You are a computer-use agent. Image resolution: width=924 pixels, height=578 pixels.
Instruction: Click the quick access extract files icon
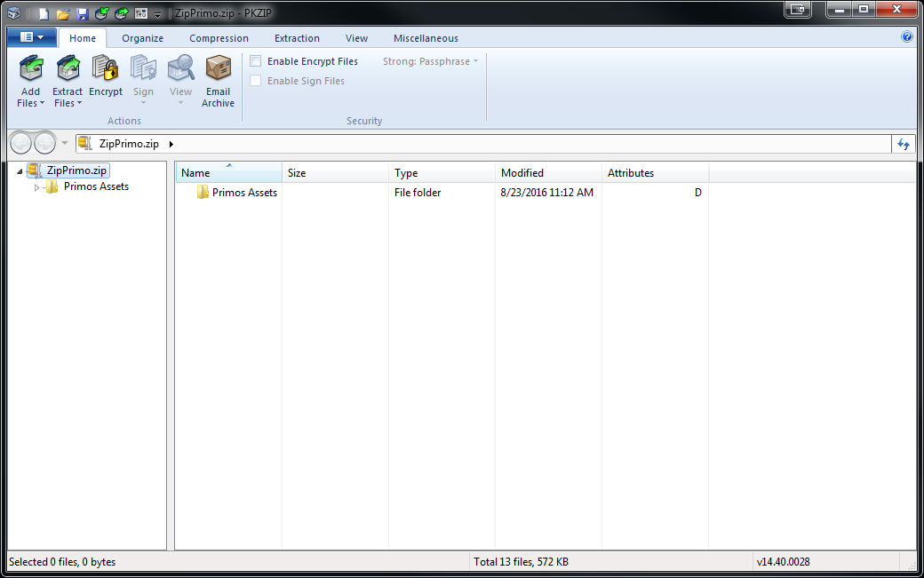pyautogui.click(x=122, y=13)
